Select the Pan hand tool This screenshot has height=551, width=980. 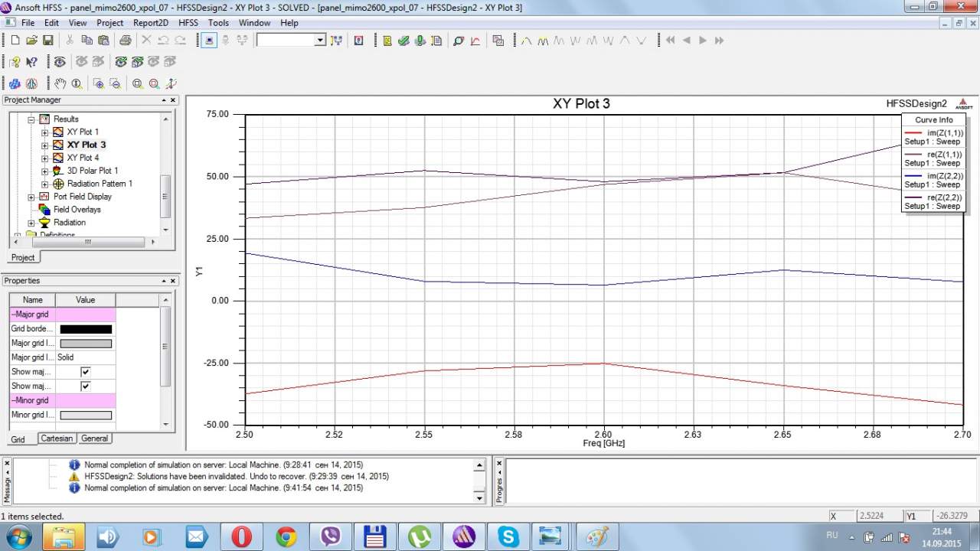pos(60,83)
